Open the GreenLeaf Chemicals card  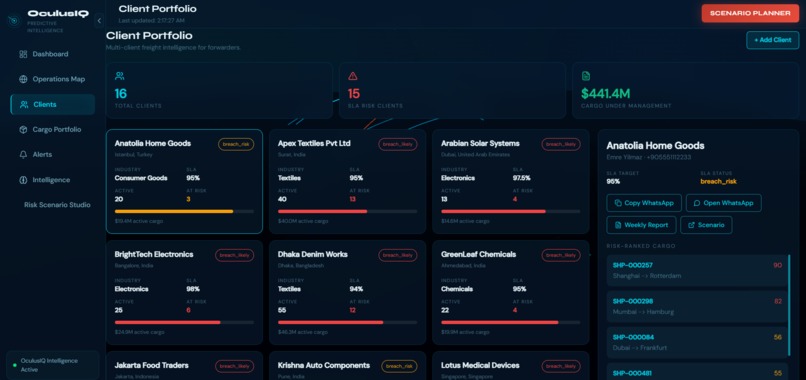(x=511, y=293)
